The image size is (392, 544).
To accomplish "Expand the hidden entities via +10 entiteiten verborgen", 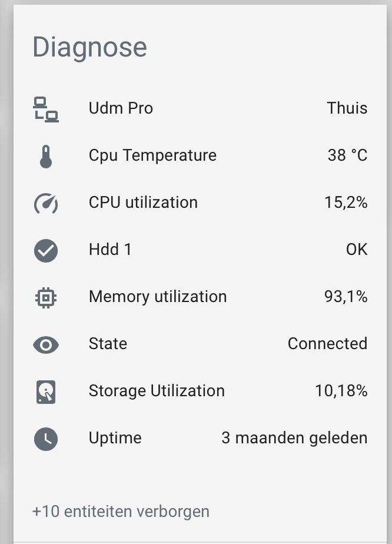I will click(x=120, y=512).
